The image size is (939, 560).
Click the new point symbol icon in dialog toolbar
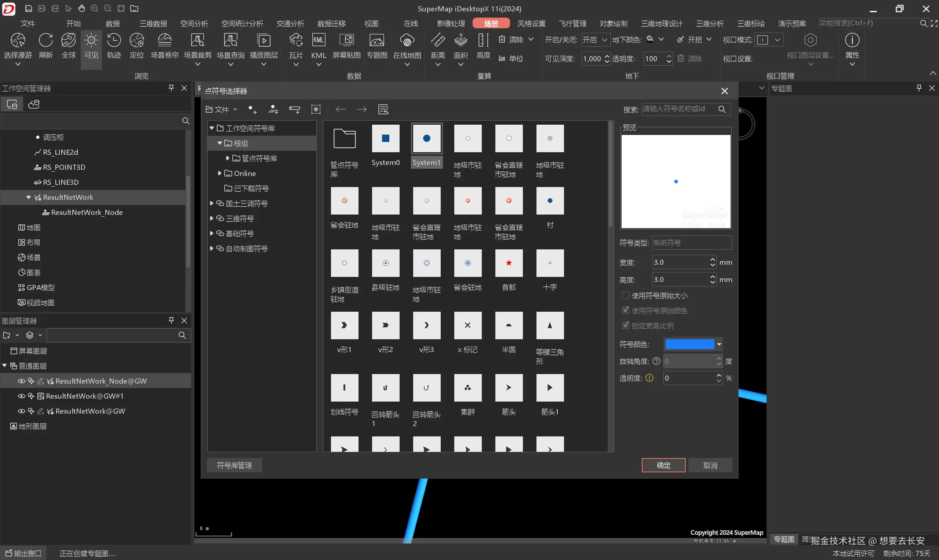252,109
